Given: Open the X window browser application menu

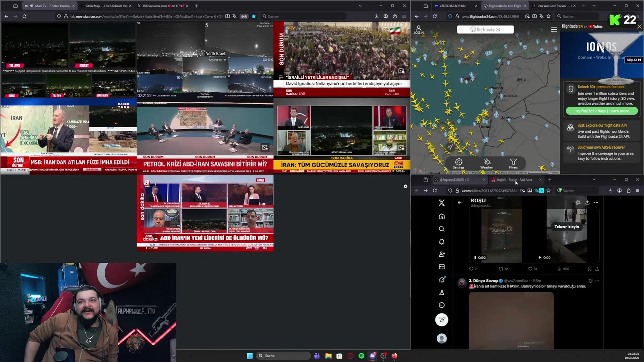Looking at the screenshot, I should coord(637,191).
